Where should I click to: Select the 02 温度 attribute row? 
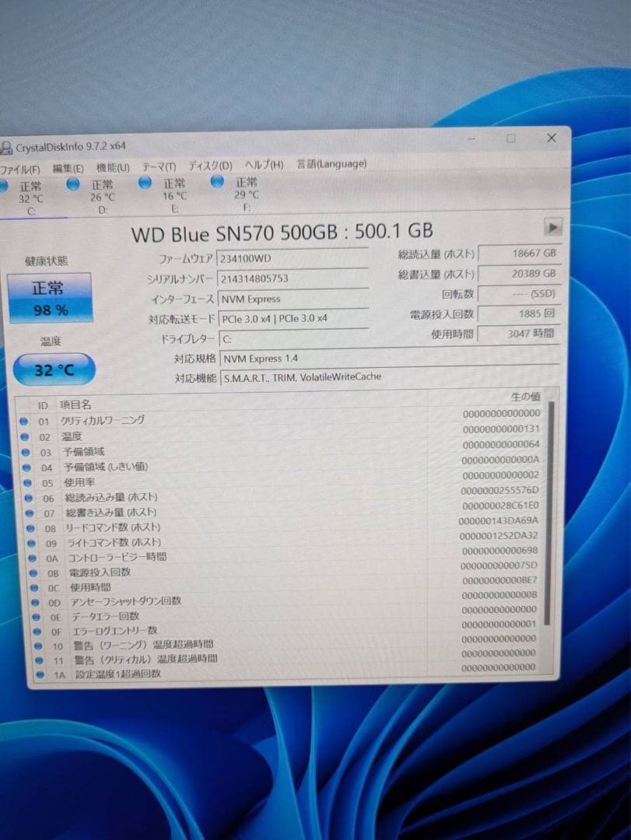point(282,433)
